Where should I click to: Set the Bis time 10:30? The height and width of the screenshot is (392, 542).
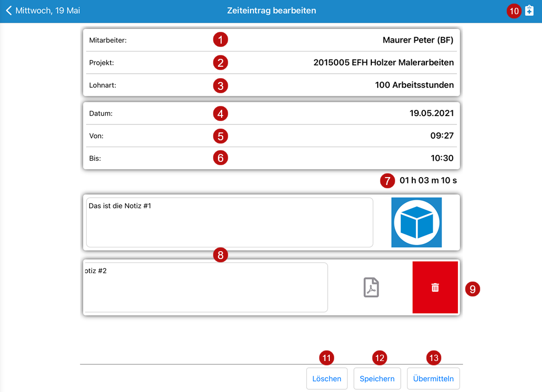[272, 158]
